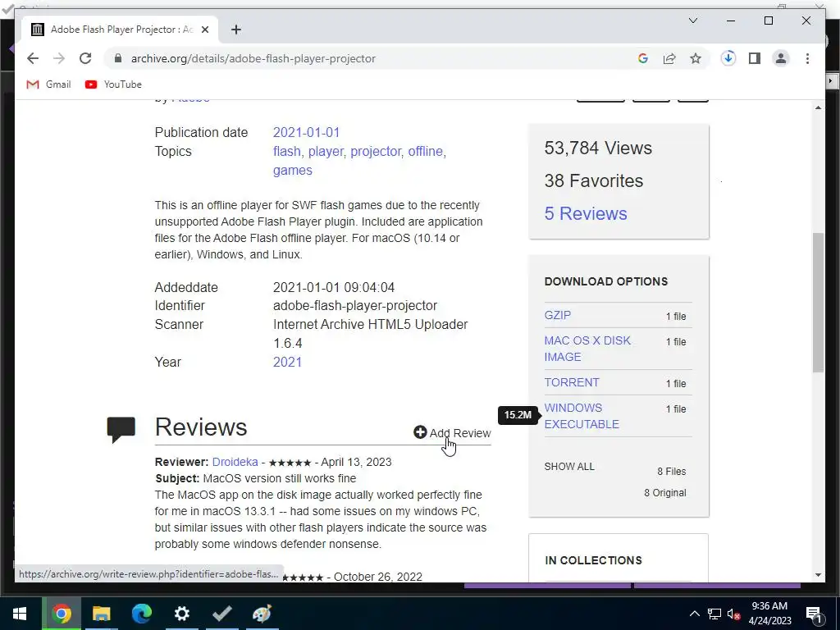
Task: Open the Year 2021 link
Action: tap(287, 362)
